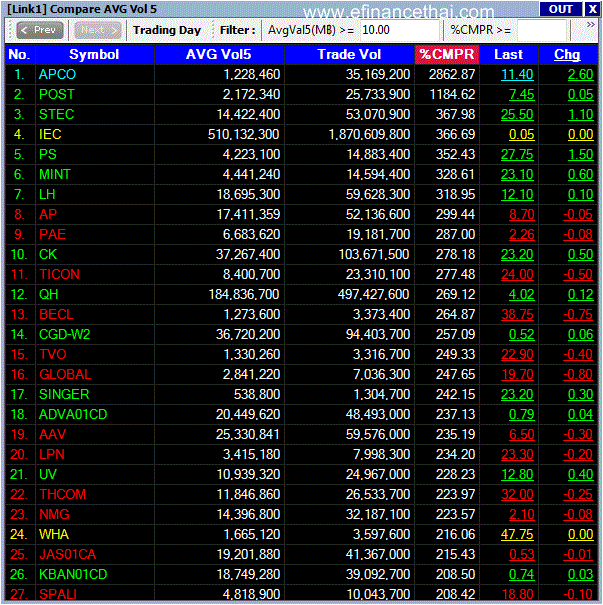Expand the toolbar overflow chevron
Image resolution: width=603 pixels, height=605 pixels.
pyautogui.click(x=591, y=25)
